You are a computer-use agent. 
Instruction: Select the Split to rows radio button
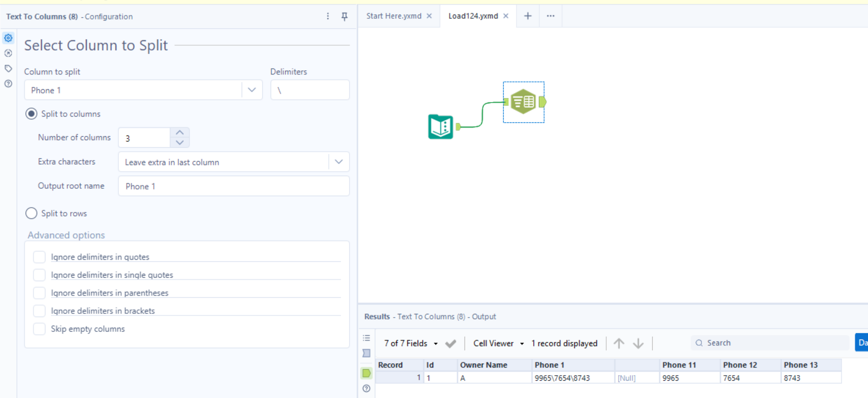31,213
